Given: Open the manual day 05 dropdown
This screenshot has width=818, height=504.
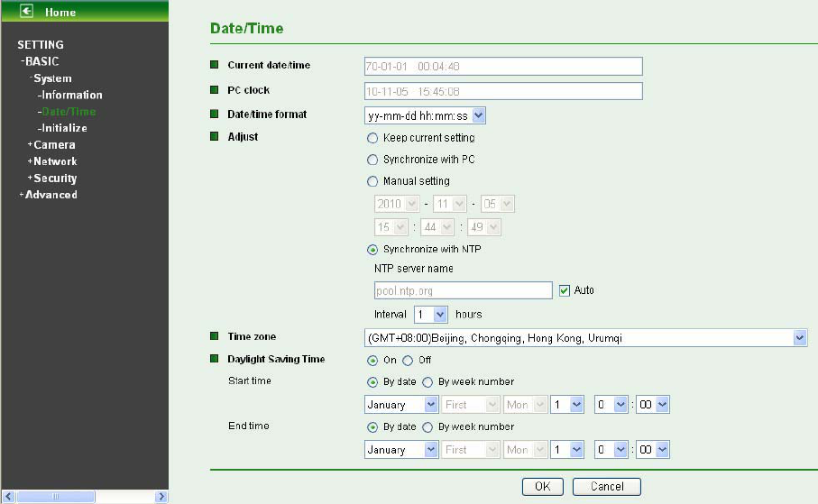Looking at the screenshot, I should point(498,204).
